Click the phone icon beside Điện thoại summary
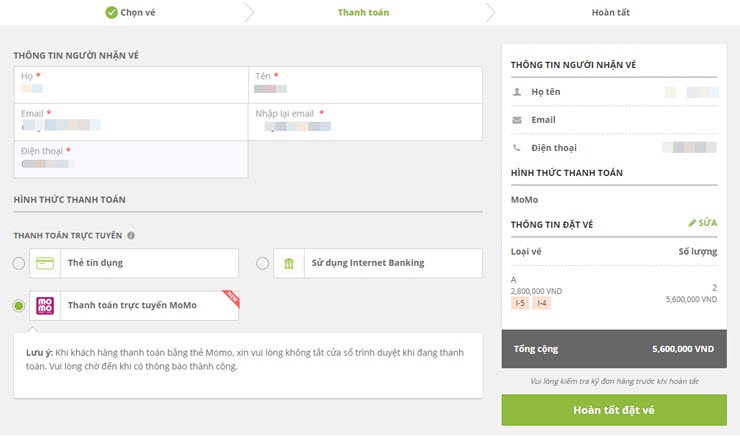 517,148
